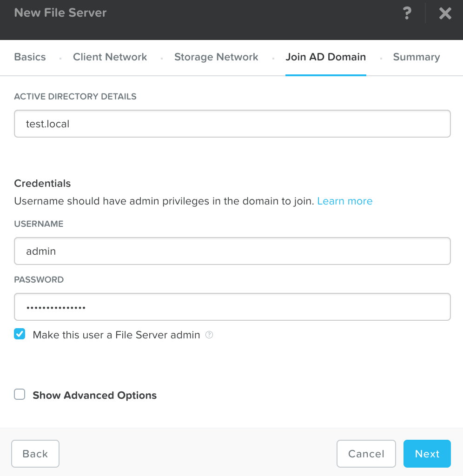This screenshot has height=476, width=463.
Task: Go to the Client Network tab
Action: [x=110, y=57]
